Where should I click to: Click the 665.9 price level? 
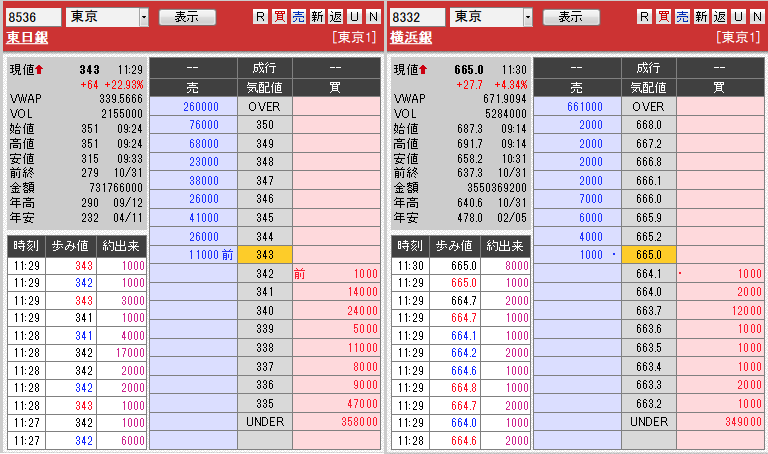coord(649,217)
